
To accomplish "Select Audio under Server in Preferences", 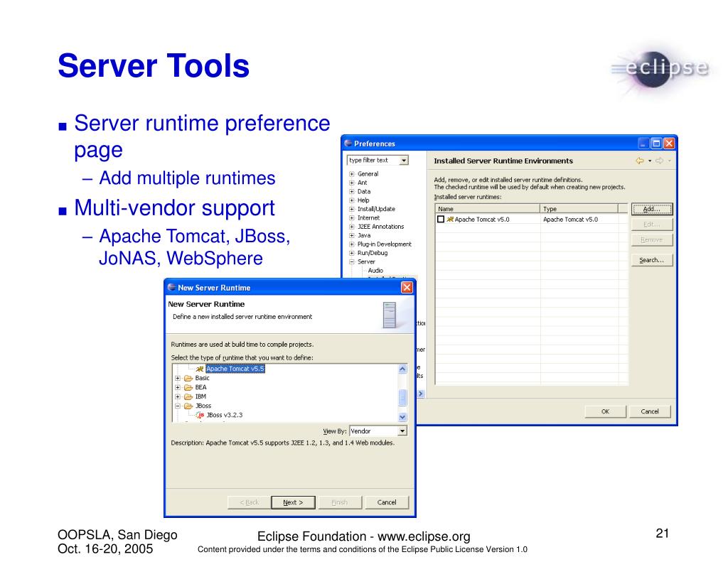I will tap(375, 271).
